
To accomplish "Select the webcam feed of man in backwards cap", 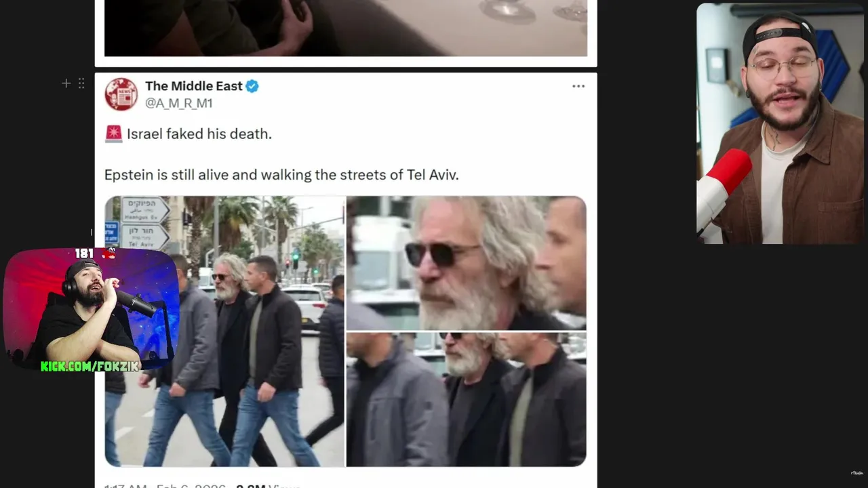I will coord(781,123).
